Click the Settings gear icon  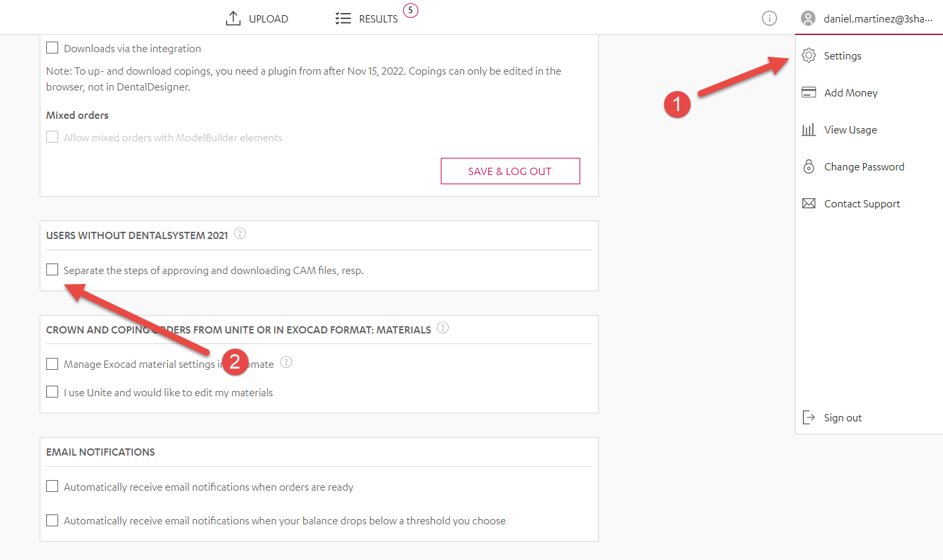click(809, 55)
